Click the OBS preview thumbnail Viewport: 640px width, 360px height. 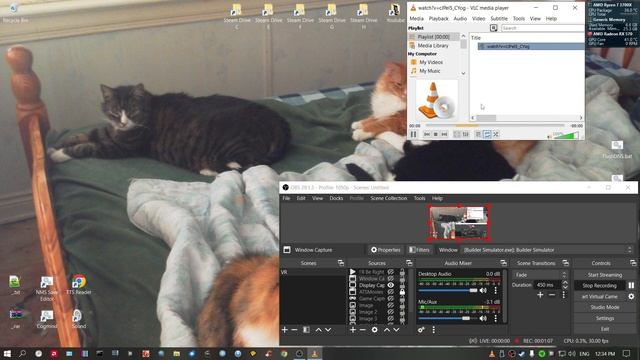[459, 222]
